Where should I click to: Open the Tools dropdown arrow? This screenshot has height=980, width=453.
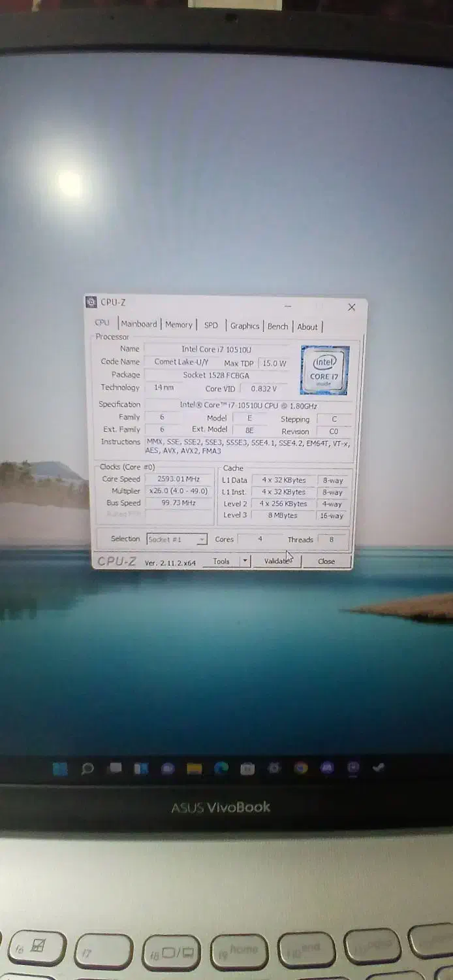245,561
